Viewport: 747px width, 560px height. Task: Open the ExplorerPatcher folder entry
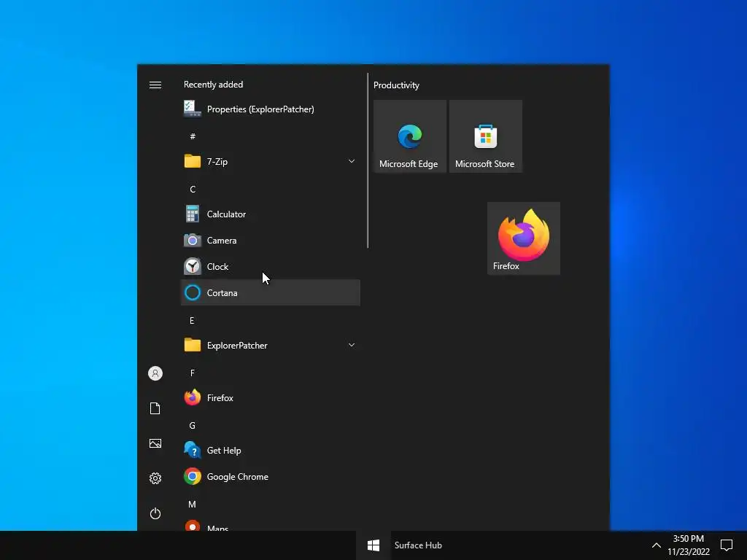point(271,345)
